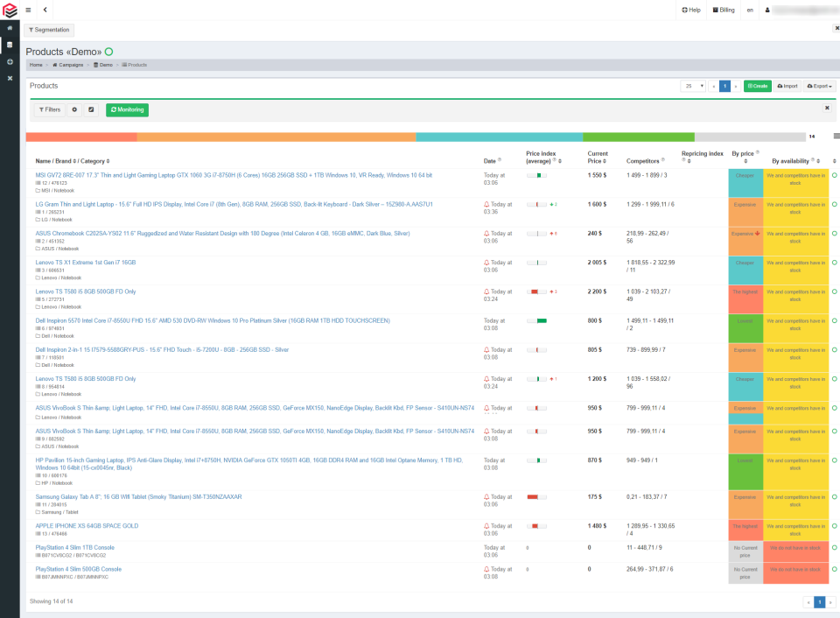840x618 pixels.
Task: Open the home icon in sidebar
Action: [10, 28]
